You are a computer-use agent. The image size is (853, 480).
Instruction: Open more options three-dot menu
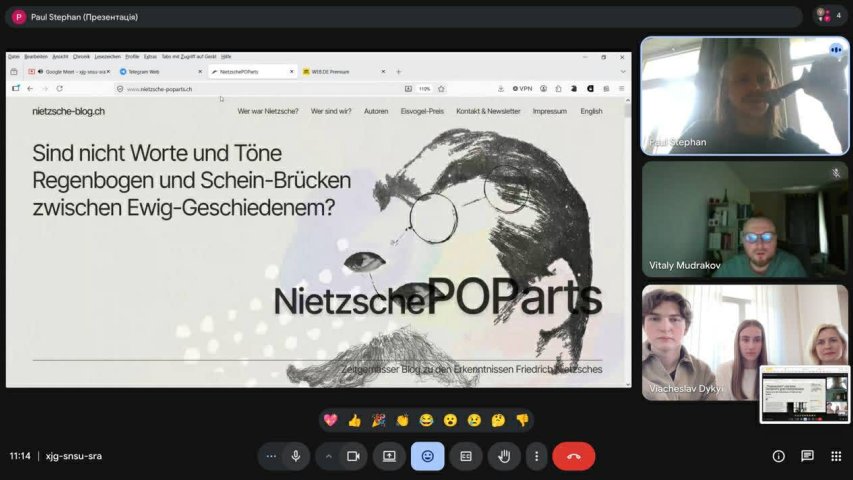coord(536,456)
